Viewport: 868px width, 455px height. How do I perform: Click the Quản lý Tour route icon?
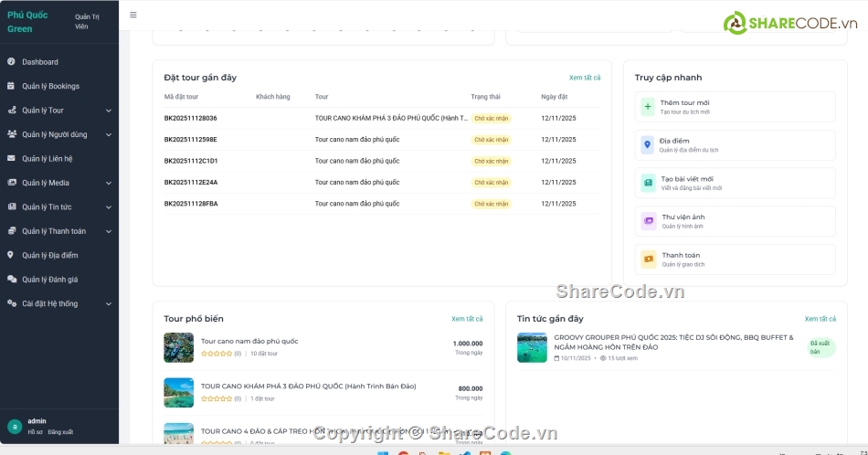coord(11,111)
